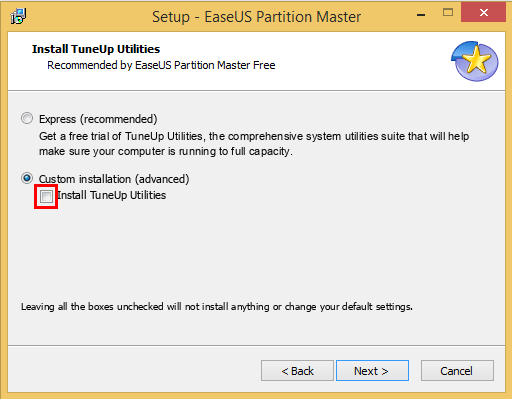Click the bold 'Install TuneUp Utilities' heading

click(96, 49)
